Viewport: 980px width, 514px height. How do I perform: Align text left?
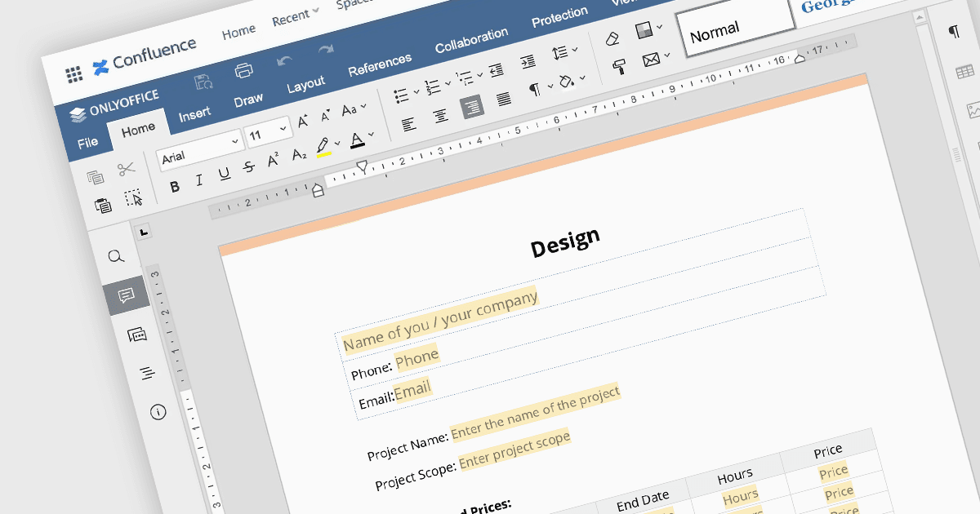coord(408,124)
